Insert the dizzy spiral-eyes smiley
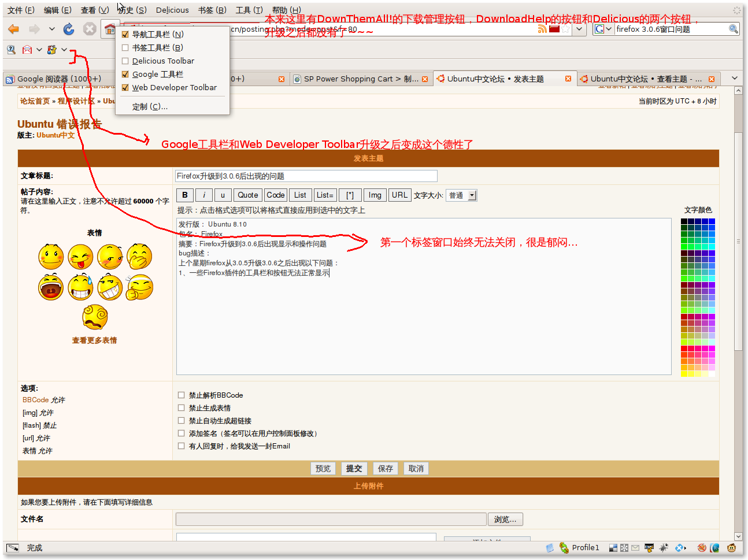 coord(95,317)
